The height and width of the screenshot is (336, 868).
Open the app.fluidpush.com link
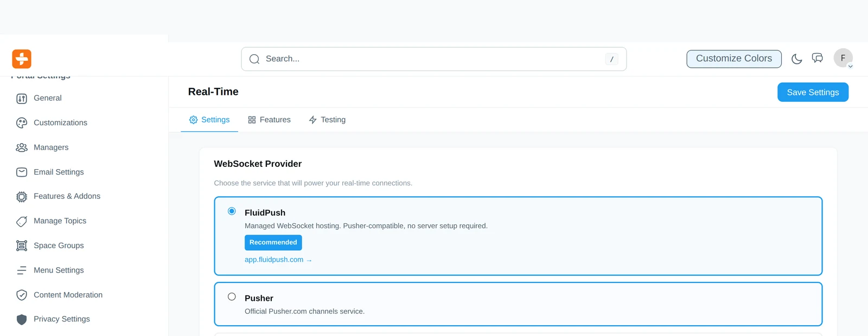(x=278, y=260)
